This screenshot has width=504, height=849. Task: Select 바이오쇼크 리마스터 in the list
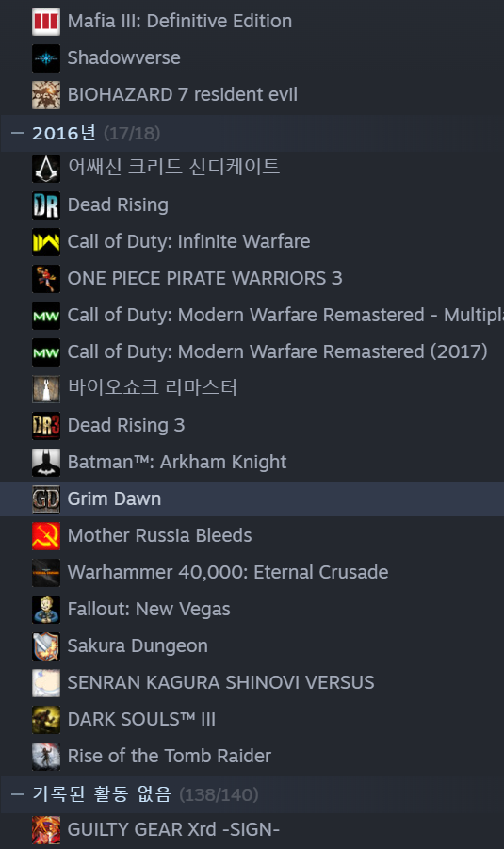[252, 389]
